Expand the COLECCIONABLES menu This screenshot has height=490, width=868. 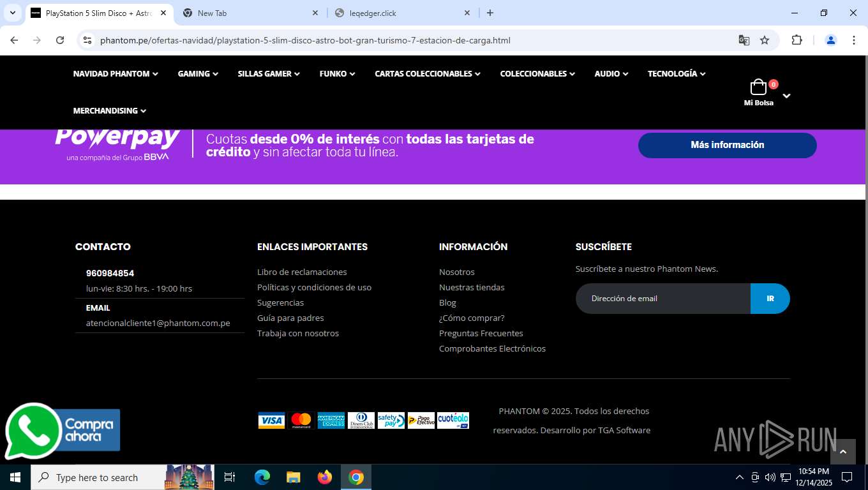coord(537,74)
